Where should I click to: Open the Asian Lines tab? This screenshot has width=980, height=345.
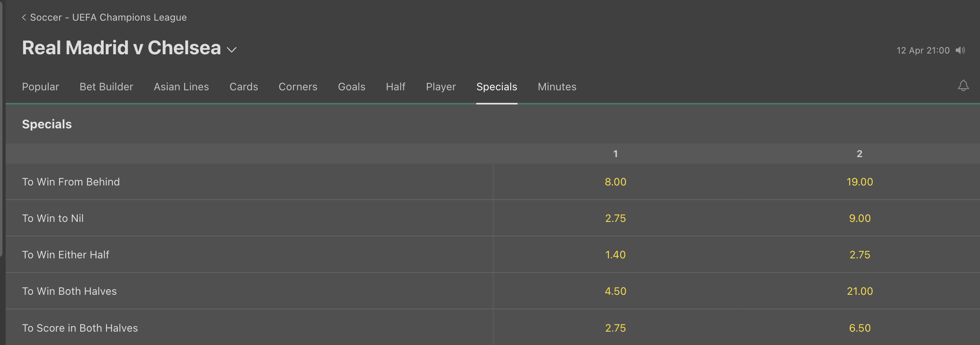click(181, 87)
